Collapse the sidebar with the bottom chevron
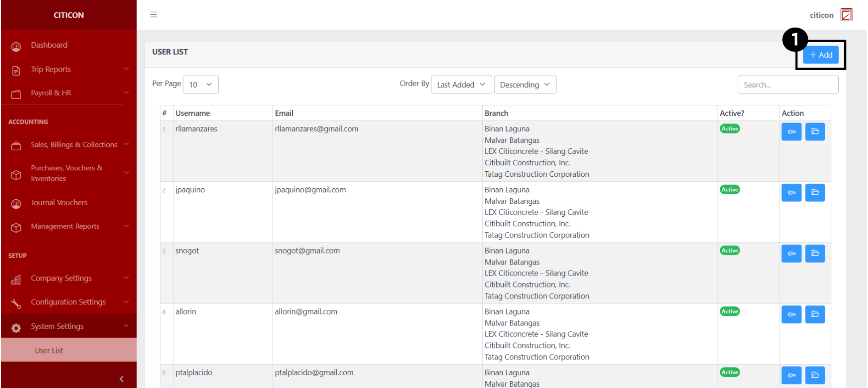Viewport: 868px width, 388px height. tap(122, 379)
